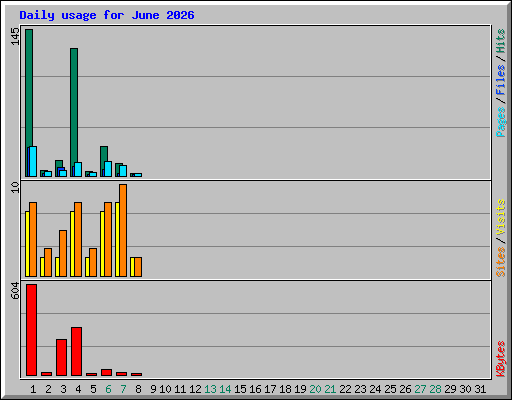Click the cyan Pages bar for day 1
Image resolution: width=512 pixels, height=400 pixels.
pyautogui.click(x=33, y=161)
